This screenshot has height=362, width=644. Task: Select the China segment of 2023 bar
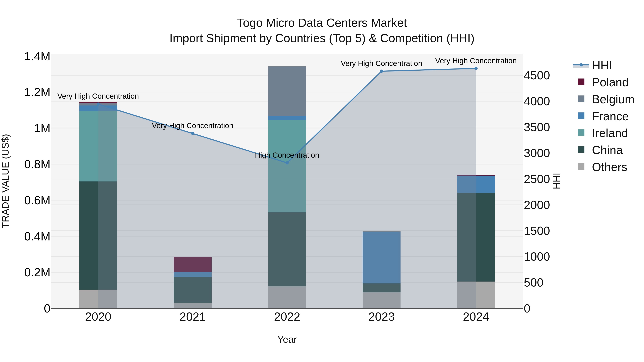pos(382,288)
